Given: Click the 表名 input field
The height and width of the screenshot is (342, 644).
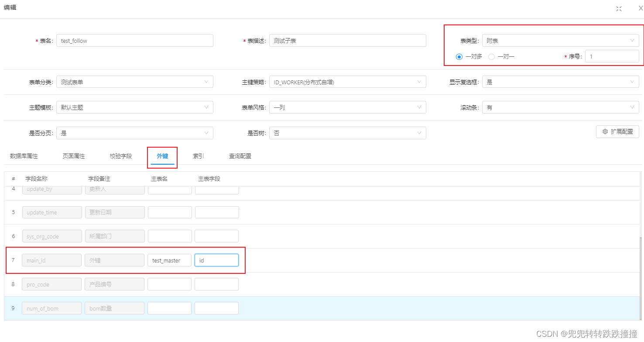Looking at the screenshot, I should pos(135,41).
